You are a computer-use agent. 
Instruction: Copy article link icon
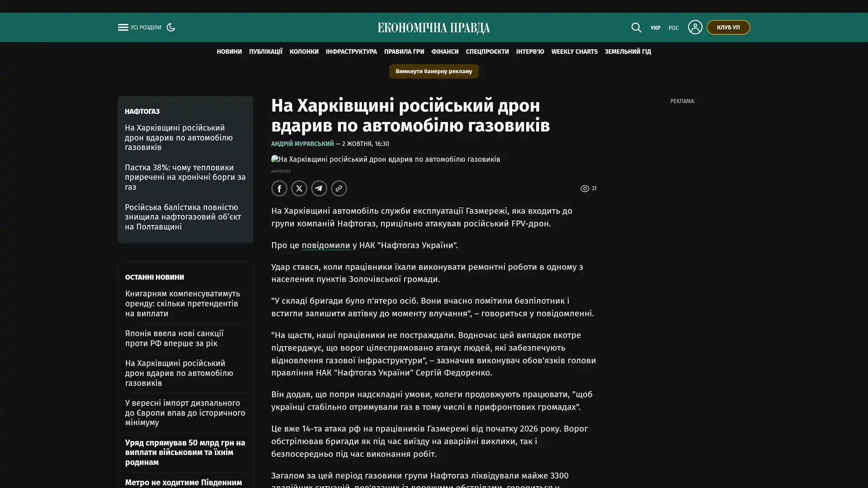(x=339, y=188)
